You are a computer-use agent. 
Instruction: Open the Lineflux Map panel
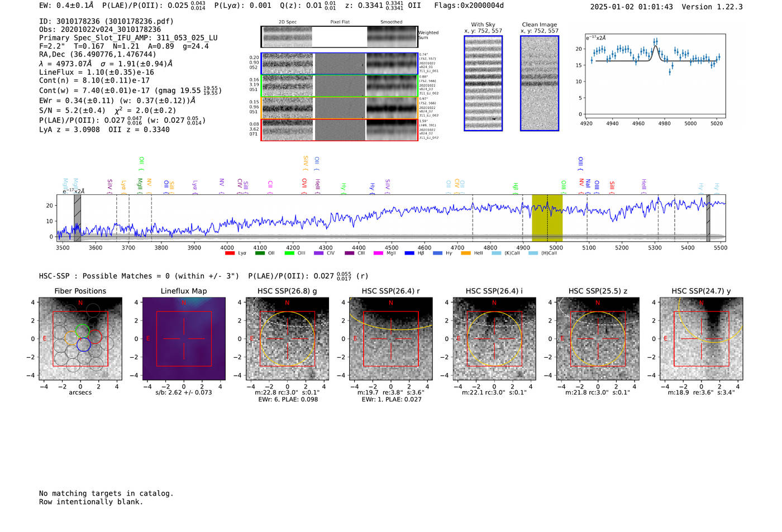[x=184, y=339]
